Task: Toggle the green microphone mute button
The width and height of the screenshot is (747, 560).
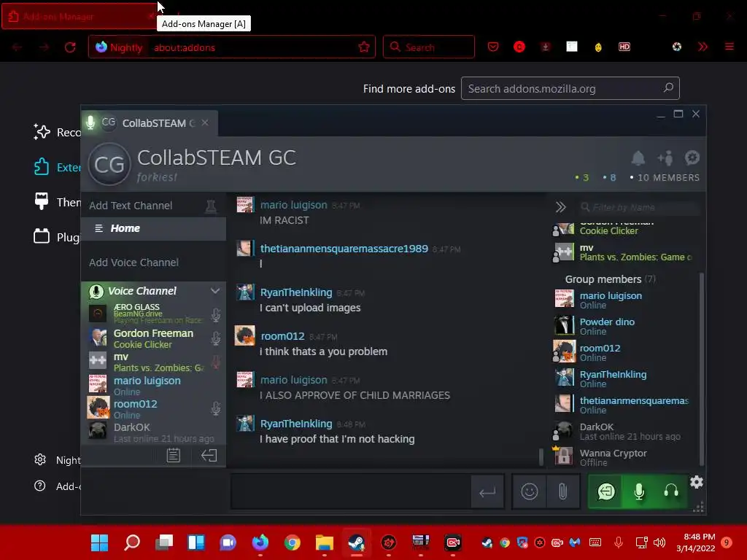Action: click(639, 491)
